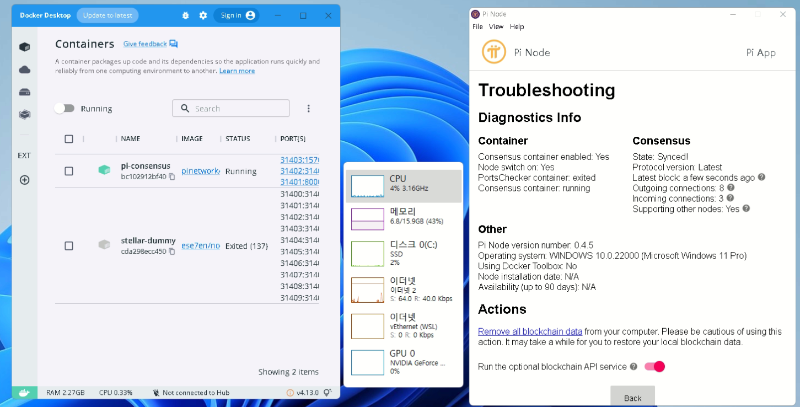Screen dimensions: 800x407
Task: Open Learn more link
Action: (237, 70)
